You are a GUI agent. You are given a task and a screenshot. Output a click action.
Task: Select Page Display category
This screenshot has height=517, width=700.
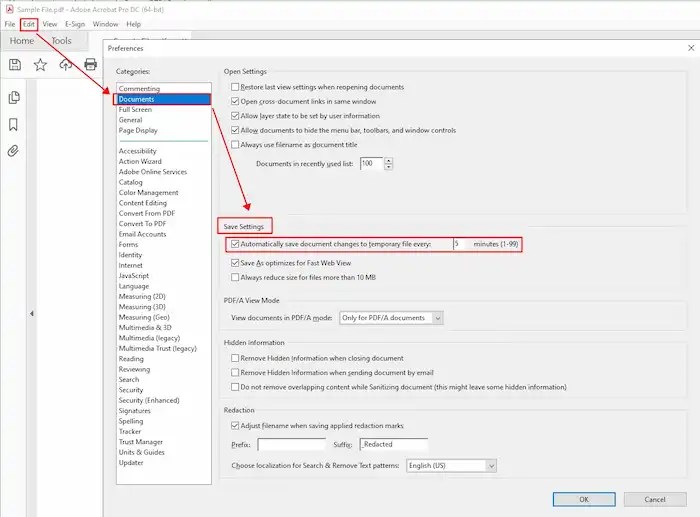138,130
